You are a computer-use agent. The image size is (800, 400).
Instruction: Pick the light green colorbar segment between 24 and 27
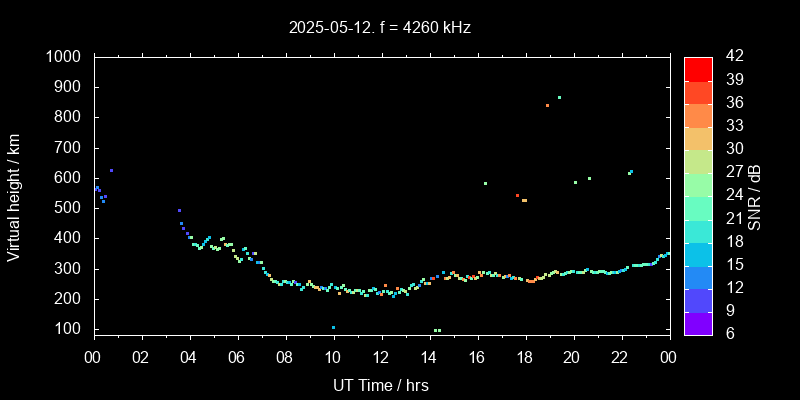coord(698,184)
